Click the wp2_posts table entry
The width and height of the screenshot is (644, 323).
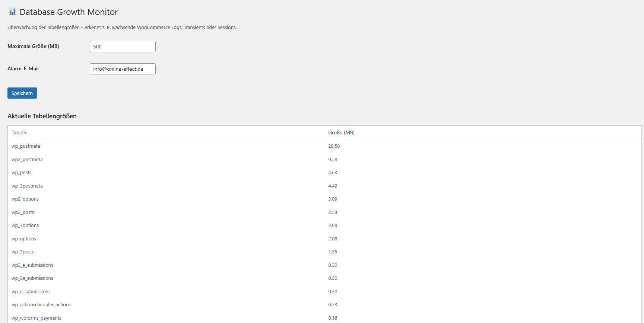pos(23,212)
